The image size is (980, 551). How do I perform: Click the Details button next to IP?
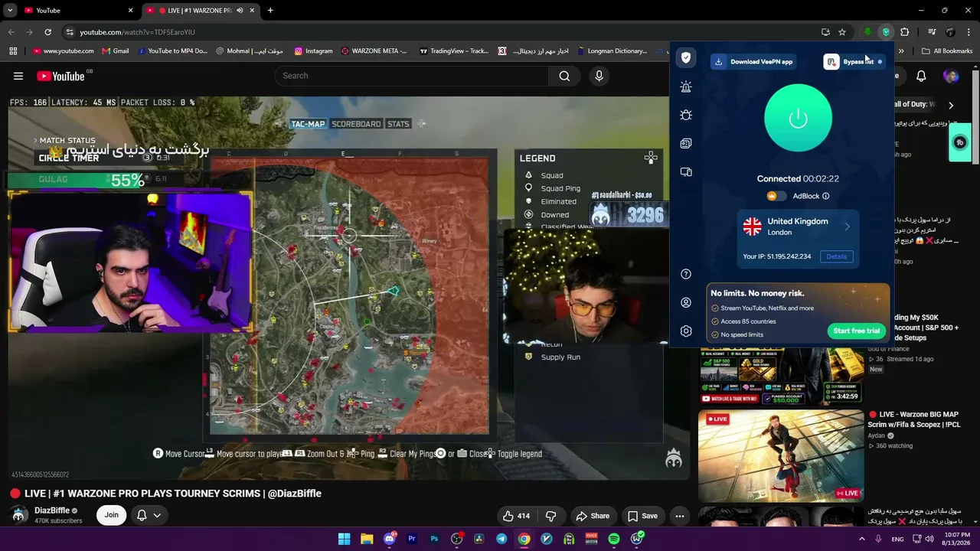836,256
